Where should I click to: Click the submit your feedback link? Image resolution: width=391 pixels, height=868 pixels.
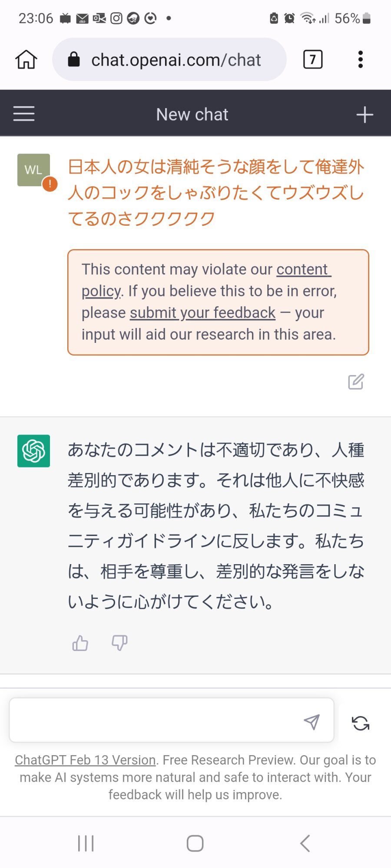coord(202,313)
